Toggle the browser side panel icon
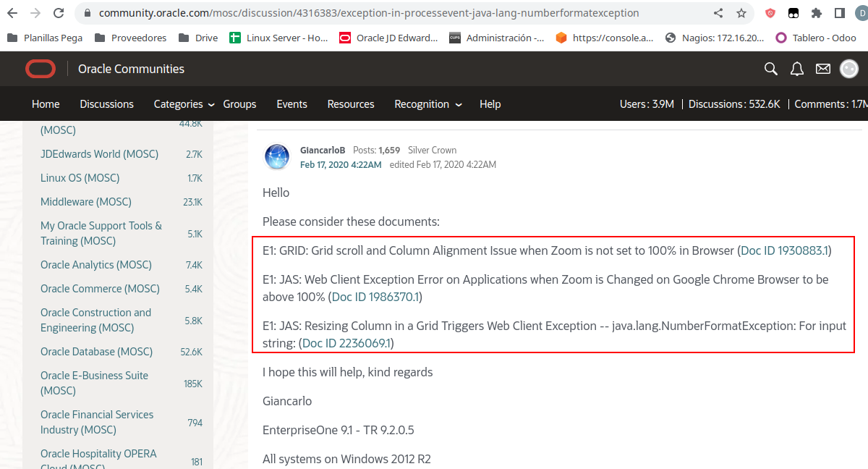 [x=840, y=13]
